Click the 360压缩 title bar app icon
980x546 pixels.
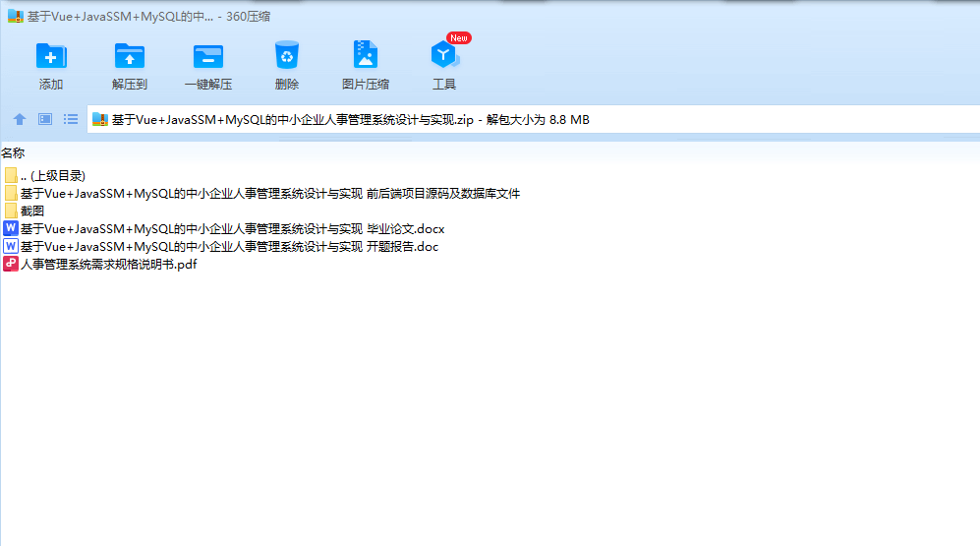coord(16,17)
